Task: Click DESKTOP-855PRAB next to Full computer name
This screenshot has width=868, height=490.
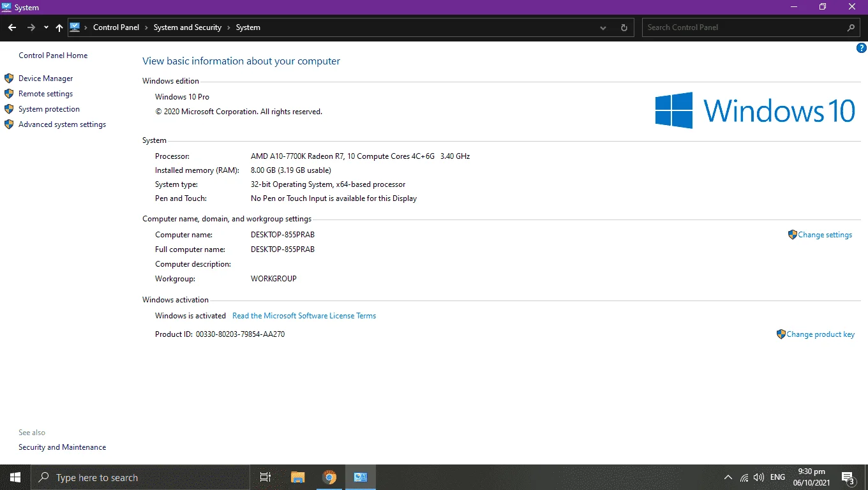Action: (x=283, y=249)
